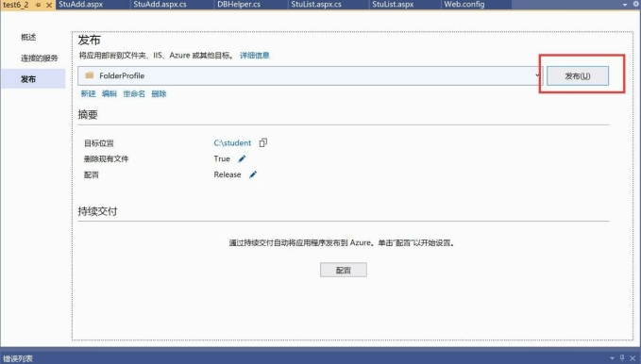This screenshot has width=641, height=364.
Task: Select 发布 in the left sidebar
Action: pyautogui.click(x=33, y=79)
